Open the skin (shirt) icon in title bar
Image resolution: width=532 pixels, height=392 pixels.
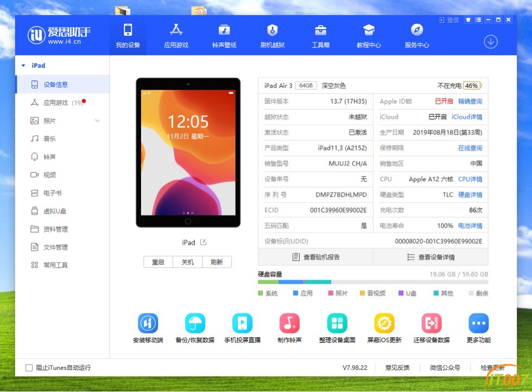468,20
